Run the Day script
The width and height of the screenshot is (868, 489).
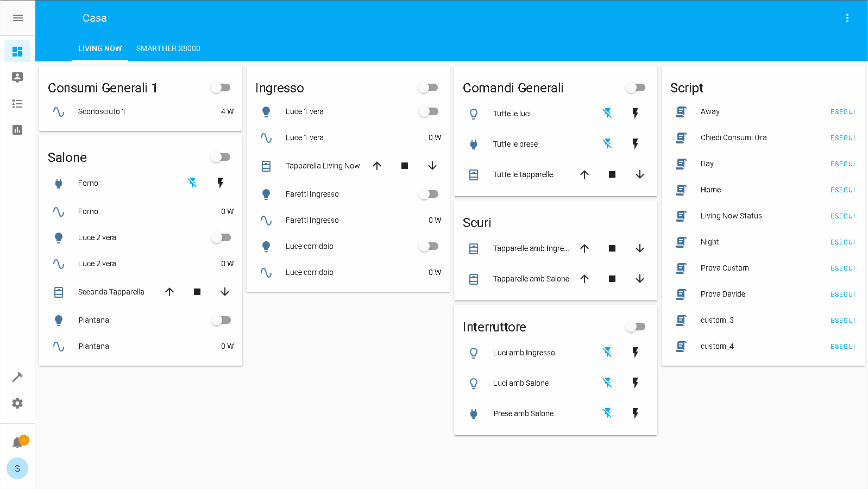coord(842,164)
